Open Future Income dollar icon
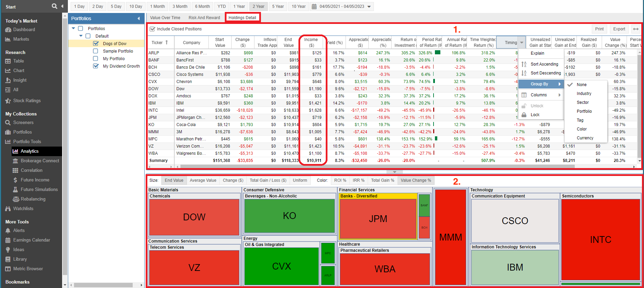This screenshot has width=644, height=288. click(15, 180)
